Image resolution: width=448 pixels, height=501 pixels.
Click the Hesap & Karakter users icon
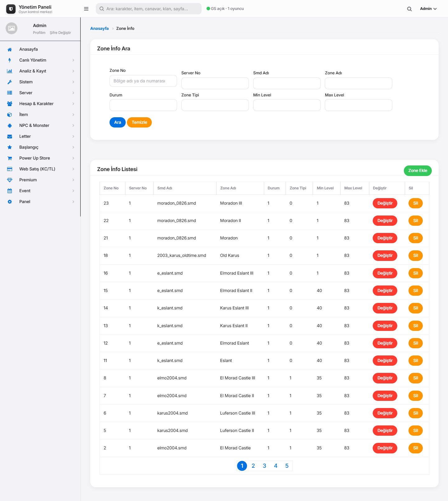pos(10,104)
